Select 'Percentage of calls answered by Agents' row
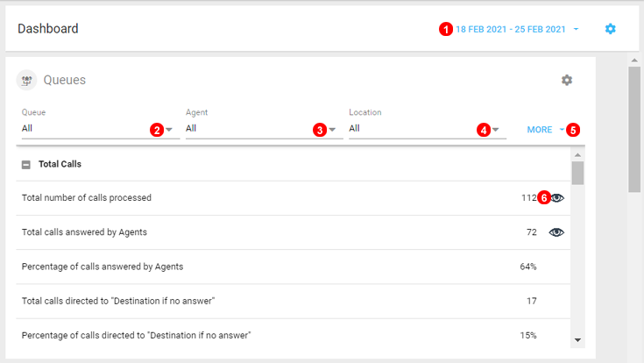Screen dimensions: 644x363 294,267
